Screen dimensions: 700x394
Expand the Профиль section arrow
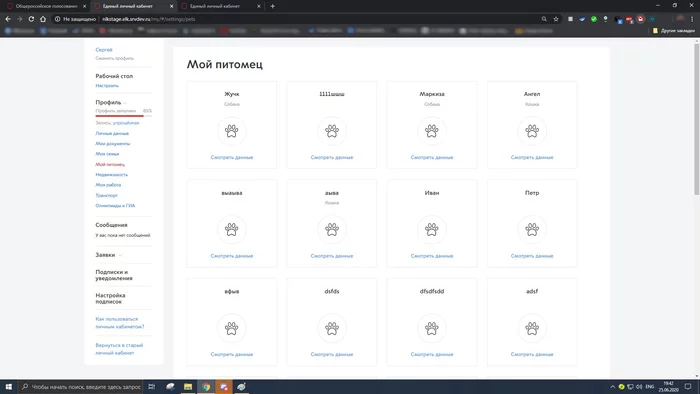[x=125, y=103]
